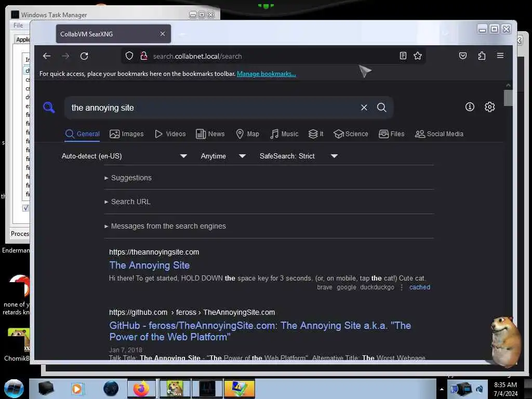
Task: Switch to the IT search category
Action: tap(316, 134)
